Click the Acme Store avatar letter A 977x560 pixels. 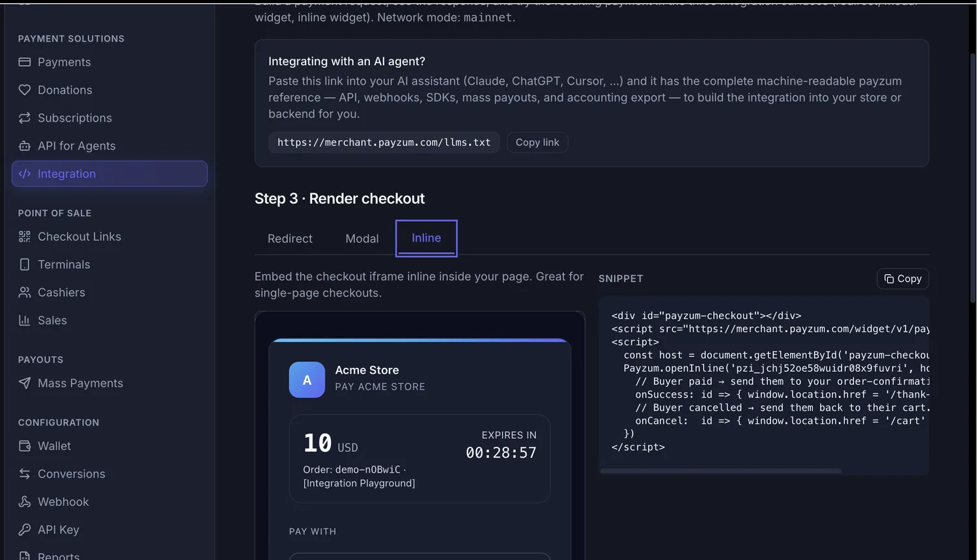(307, 380)
